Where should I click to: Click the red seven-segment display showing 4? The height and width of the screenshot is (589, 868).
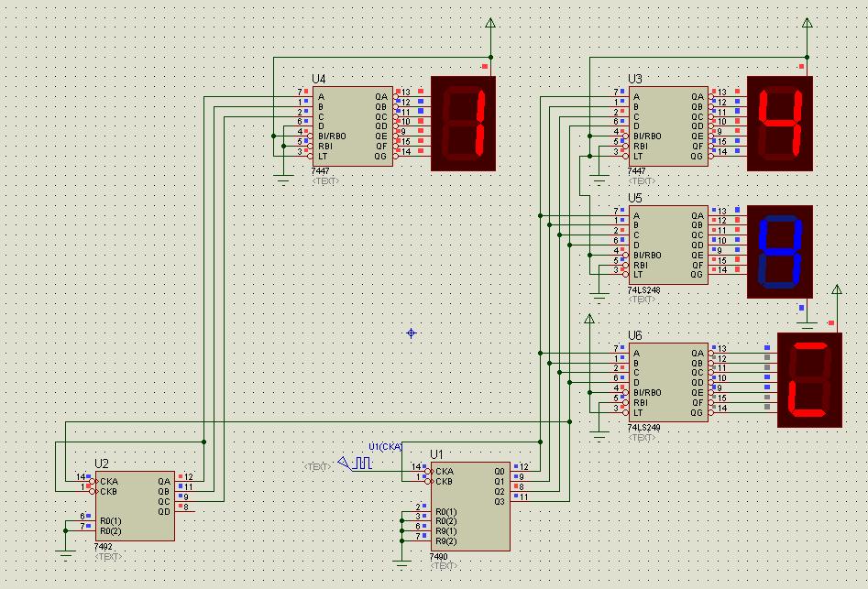click(x=780, y=123)
